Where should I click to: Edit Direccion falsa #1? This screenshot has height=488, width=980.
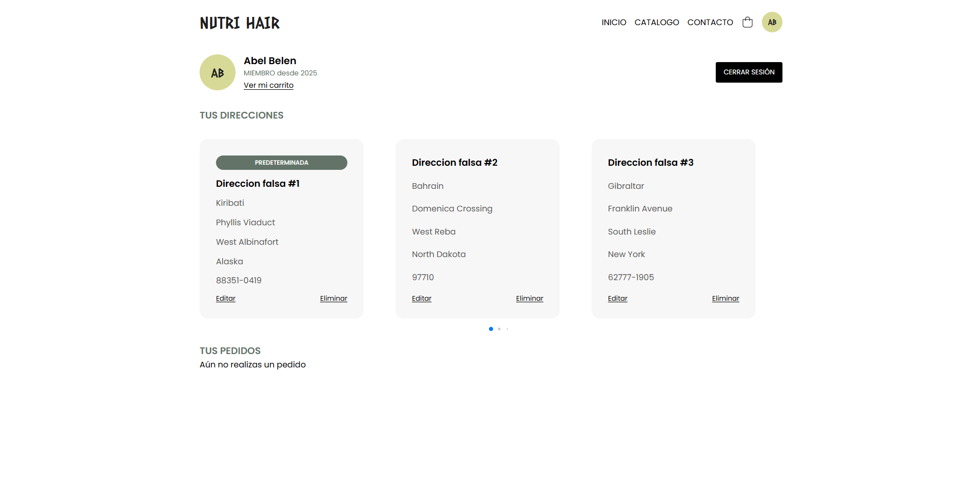pos(225,299)
